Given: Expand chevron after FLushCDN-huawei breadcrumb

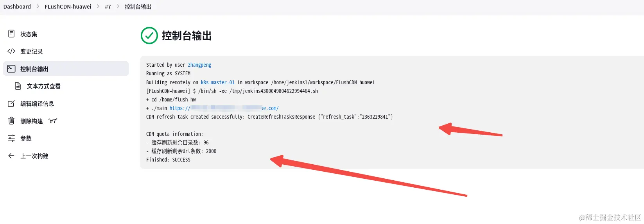Looking at the screenshot, I should [98, 7].
